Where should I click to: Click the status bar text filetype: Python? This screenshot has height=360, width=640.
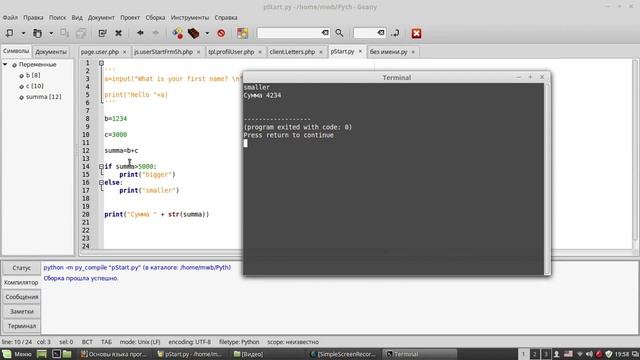pos(239,342)
